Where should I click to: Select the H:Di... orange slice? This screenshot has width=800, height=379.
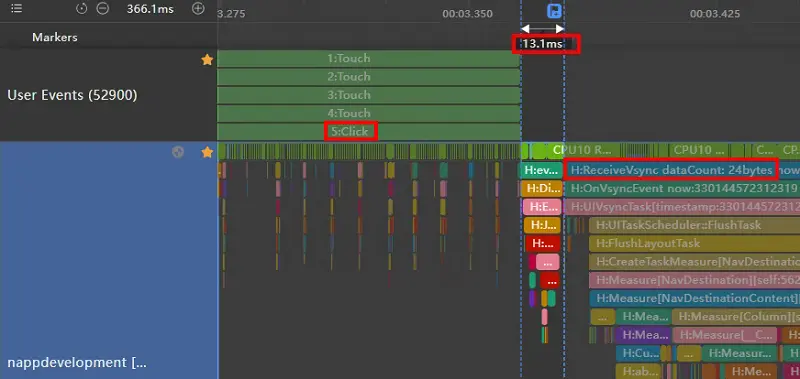[541, 189]
